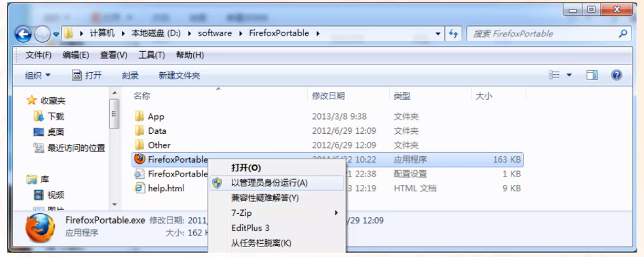Click the magnifier search icon
This screenshot has width=644, height=257.
pyautogui.click(x=623, y=33)
